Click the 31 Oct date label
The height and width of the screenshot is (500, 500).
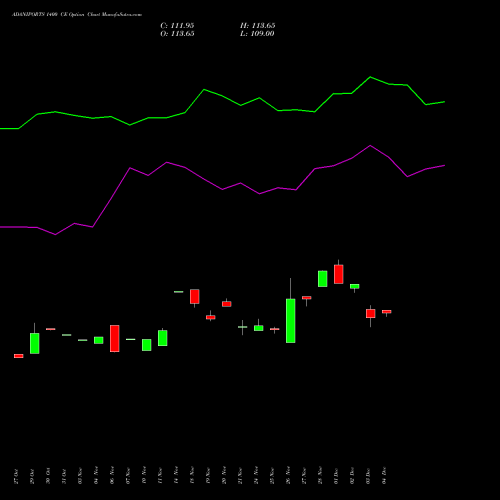coord(64,476)
